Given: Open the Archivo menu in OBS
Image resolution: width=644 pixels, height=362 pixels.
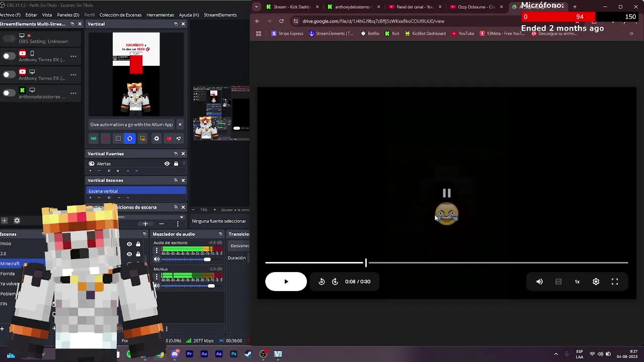Looking at the screenshot, I should 10,15.
